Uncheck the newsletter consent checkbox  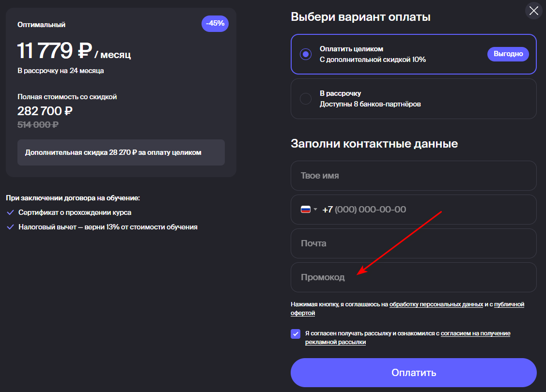(296, 334)
